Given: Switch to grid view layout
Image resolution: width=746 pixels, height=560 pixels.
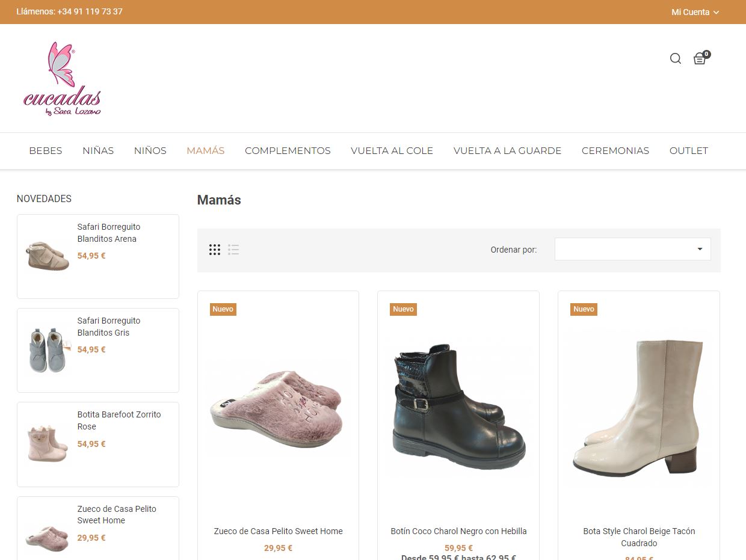Looking at the screenshot, I should coord(215,250).
